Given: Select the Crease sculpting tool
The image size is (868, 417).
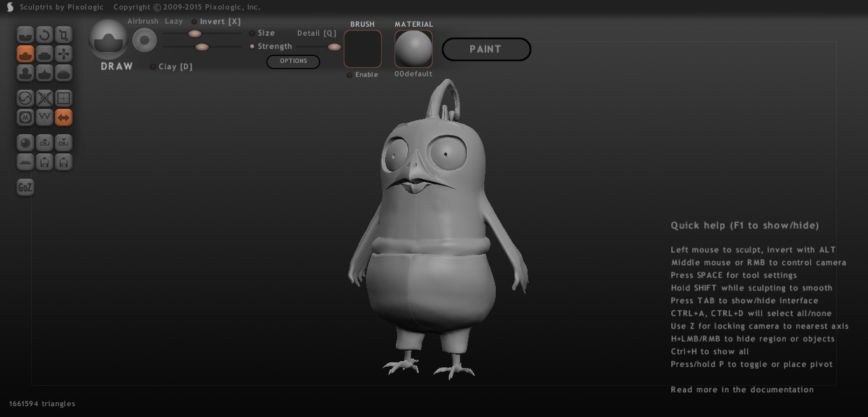Looking at the screenshot, I should point(25,35).
